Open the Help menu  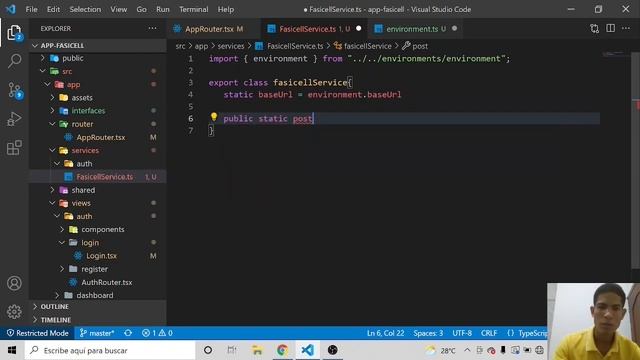(226, 9)
